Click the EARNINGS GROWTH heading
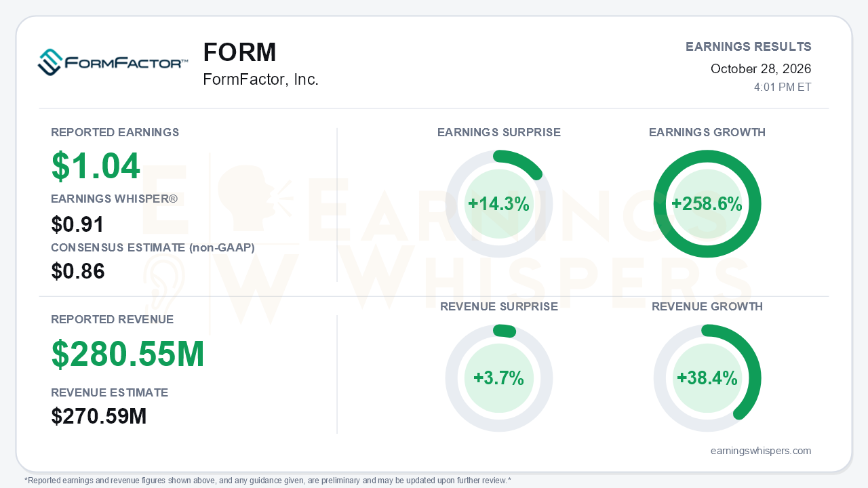This screenshot has width=868, height=488. (707, 132)
